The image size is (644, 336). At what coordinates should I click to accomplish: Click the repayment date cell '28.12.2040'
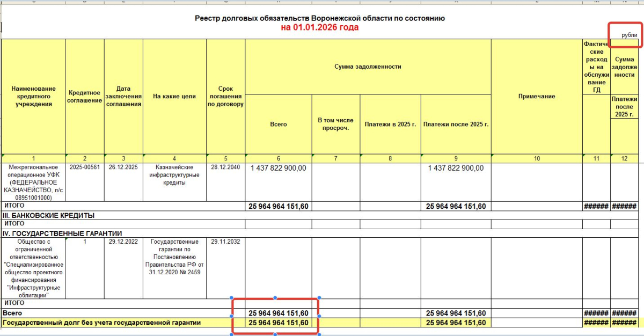[225, 167]
